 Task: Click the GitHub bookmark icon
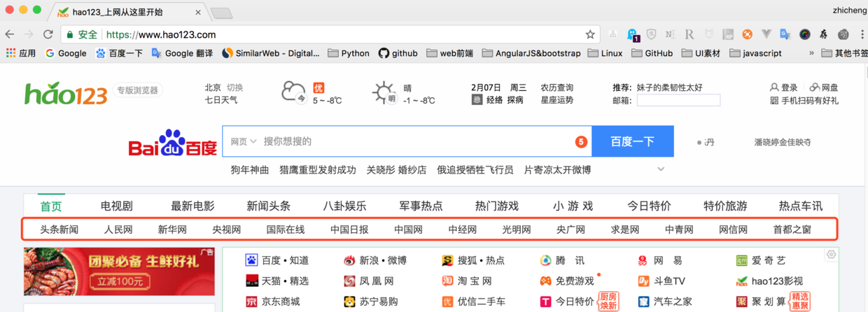tap(384, 53)
